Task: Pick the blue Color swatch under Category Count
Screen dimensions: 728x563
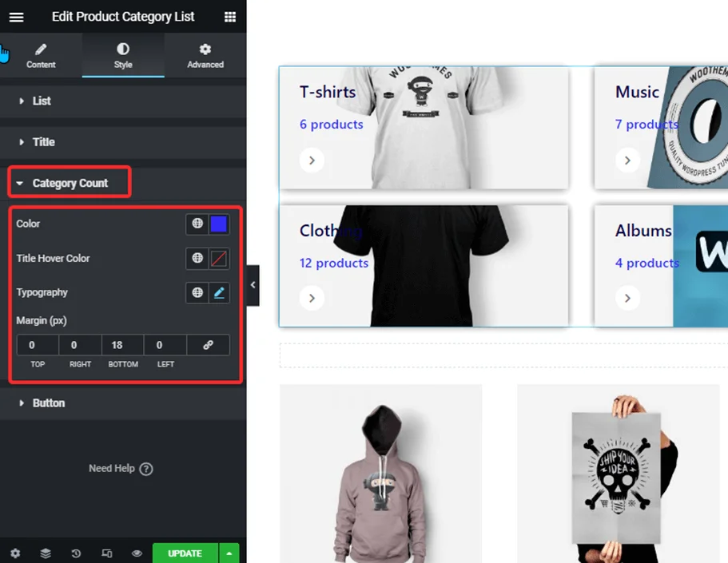Action: [219, 224]
